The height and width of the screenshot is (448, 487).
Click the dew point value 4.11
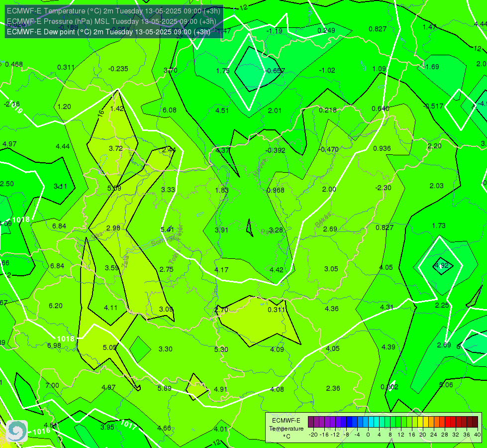click(110, 308)
